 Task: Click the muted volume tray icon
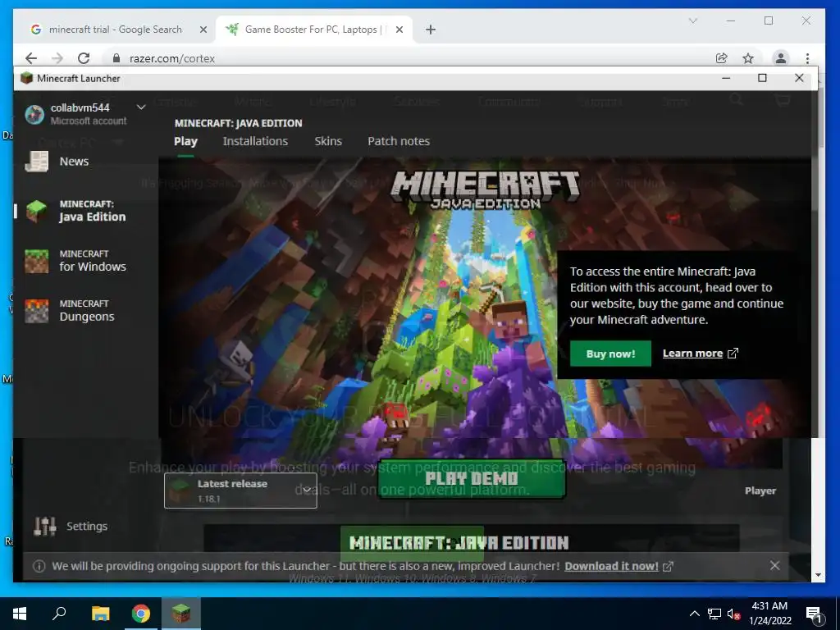pyautogui.click(x=733, y=614)
